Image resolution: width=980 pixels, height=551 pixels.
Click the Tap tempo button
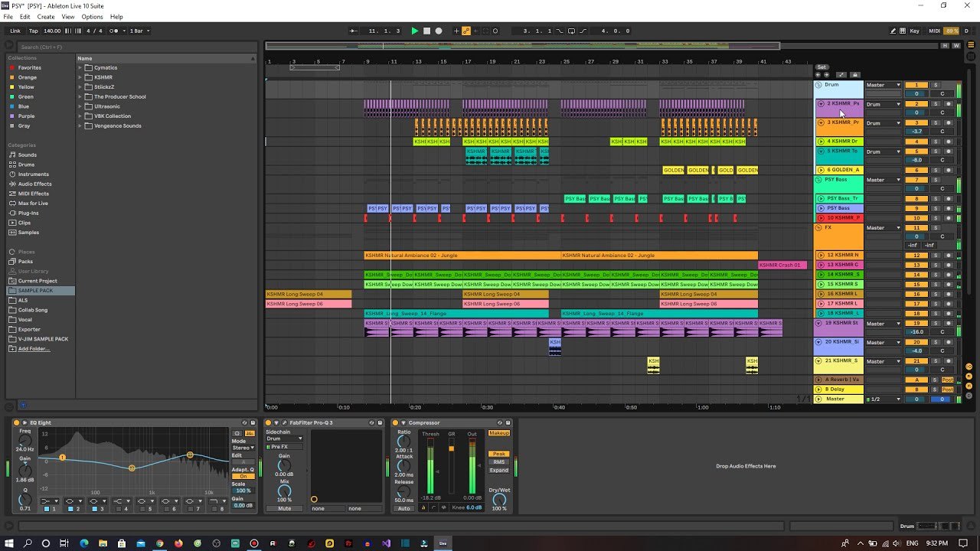pyautogui.click(x=34, y=31)
